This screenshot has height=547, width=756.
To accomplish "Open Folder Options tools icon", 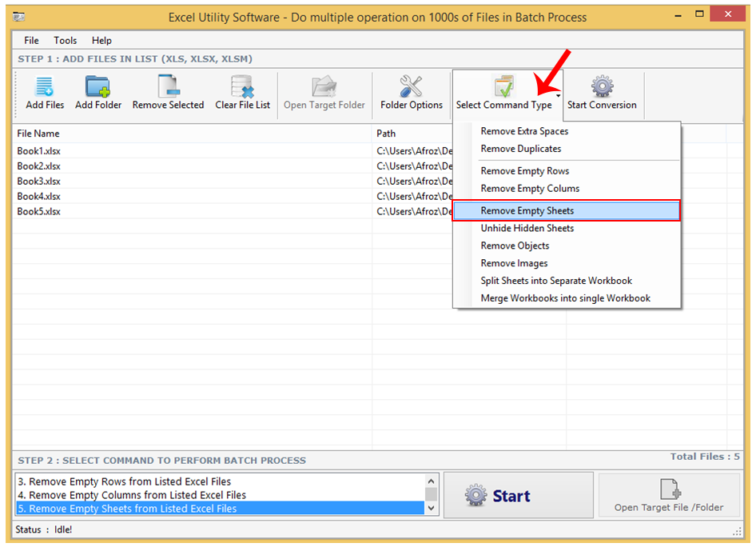I will tap(411, 87).
